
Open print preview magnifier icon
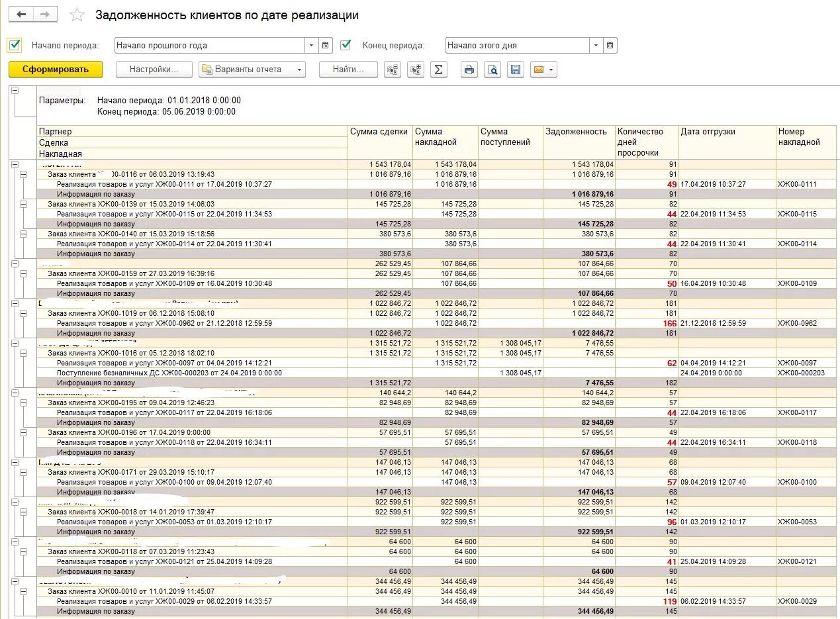492,70
